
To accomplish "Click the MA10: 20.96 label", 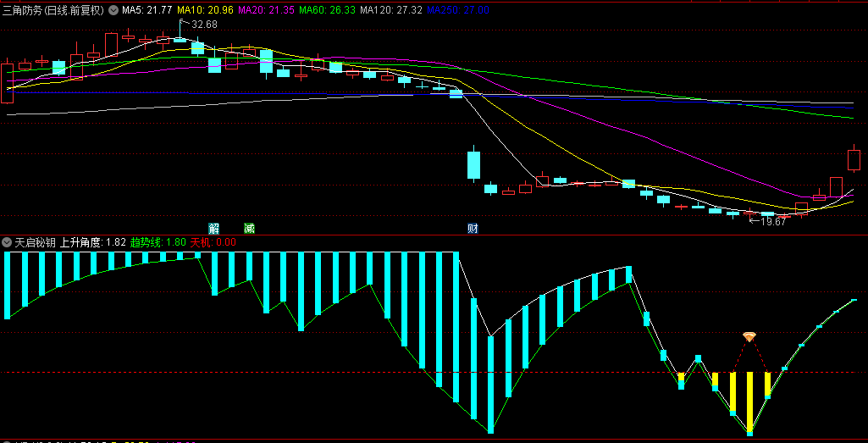I will click(205, 10).
